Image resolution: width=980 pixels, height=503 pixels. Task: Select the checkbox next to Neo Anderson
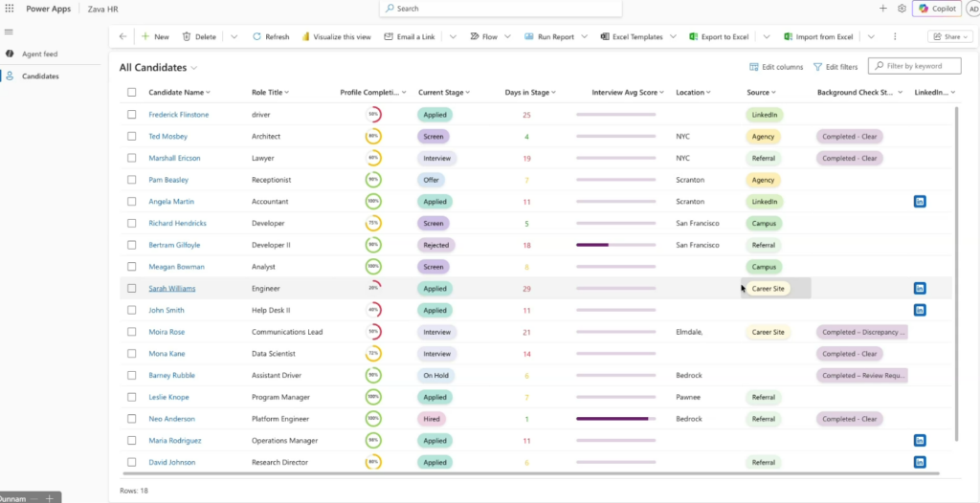tap(132, 419)
